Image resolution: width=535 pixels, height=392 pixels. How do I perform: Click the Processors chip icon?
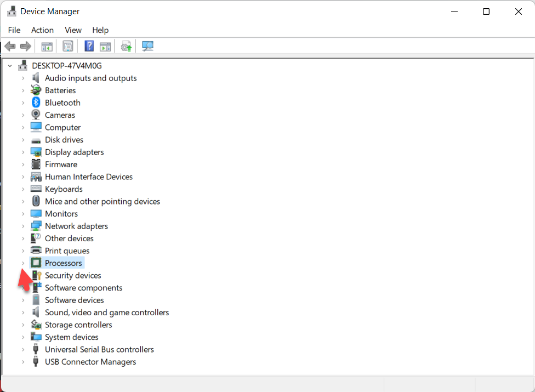[36, 263]
